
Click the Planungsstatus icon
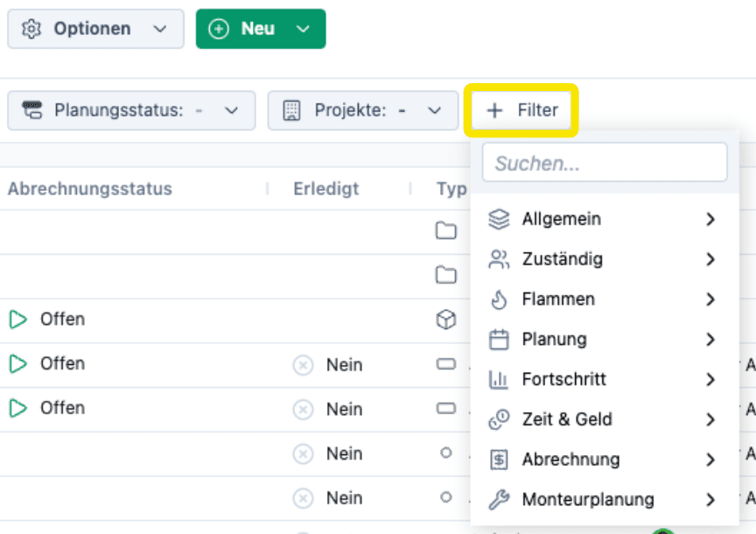click(x=32, y=110)
